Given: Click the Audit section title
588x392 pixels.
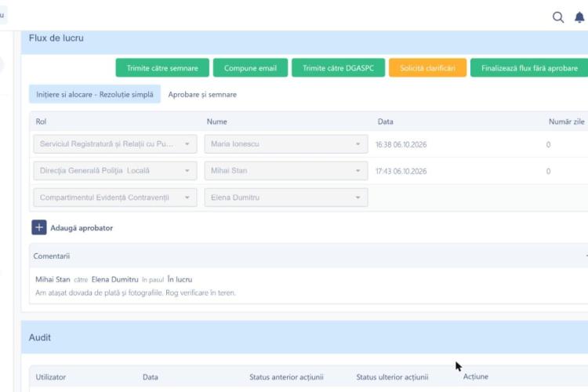Looking at the screenshot, I should click(x=40, y=337).
